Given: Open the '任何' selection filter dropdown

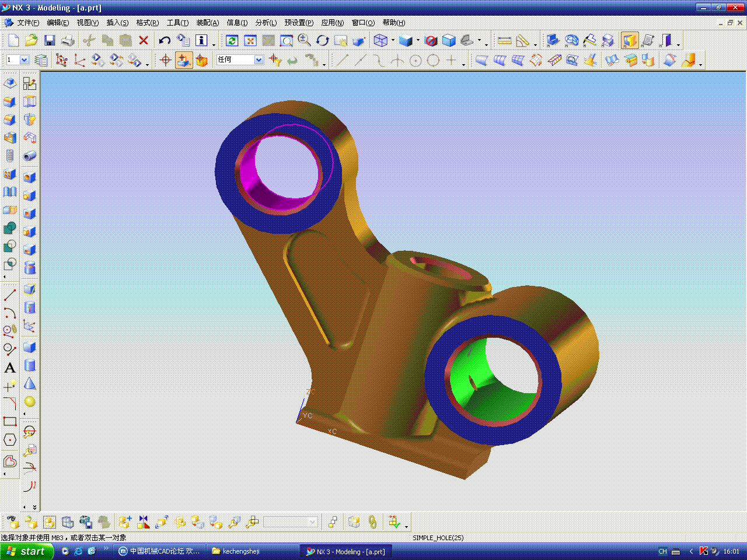Looking at the screenshot, I should [x=259, y=60].
